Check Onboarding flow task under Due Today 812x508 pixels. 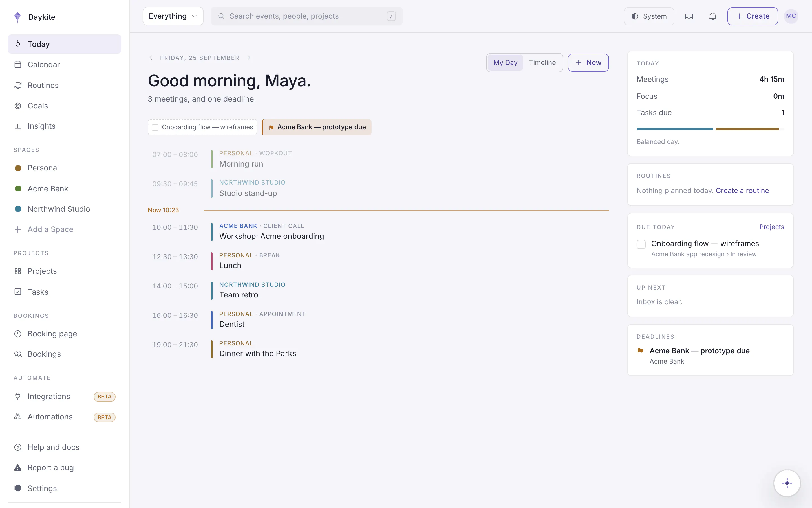[x=641, y=244]
